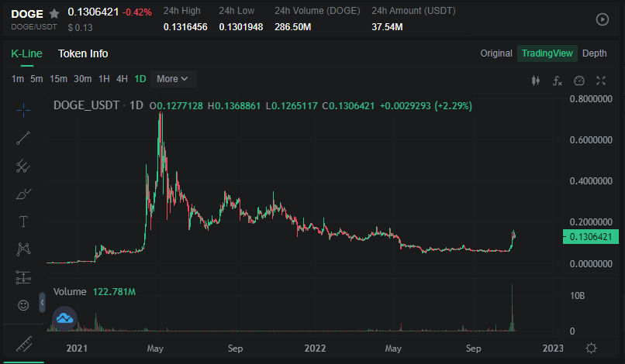
Task: Collapse the drawing toolbar panel
Action: tap(42, 303)
